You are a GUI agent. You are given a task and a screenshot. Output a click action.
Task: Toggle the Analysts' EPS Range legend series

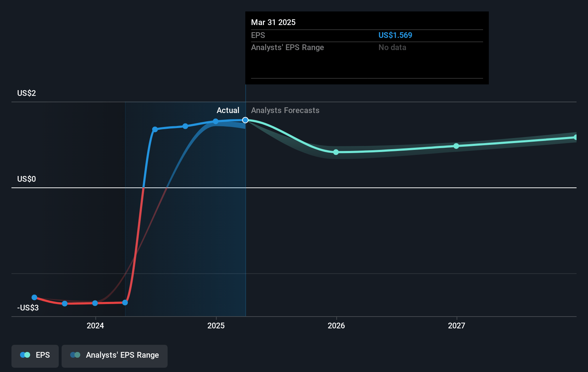point(115,356)
